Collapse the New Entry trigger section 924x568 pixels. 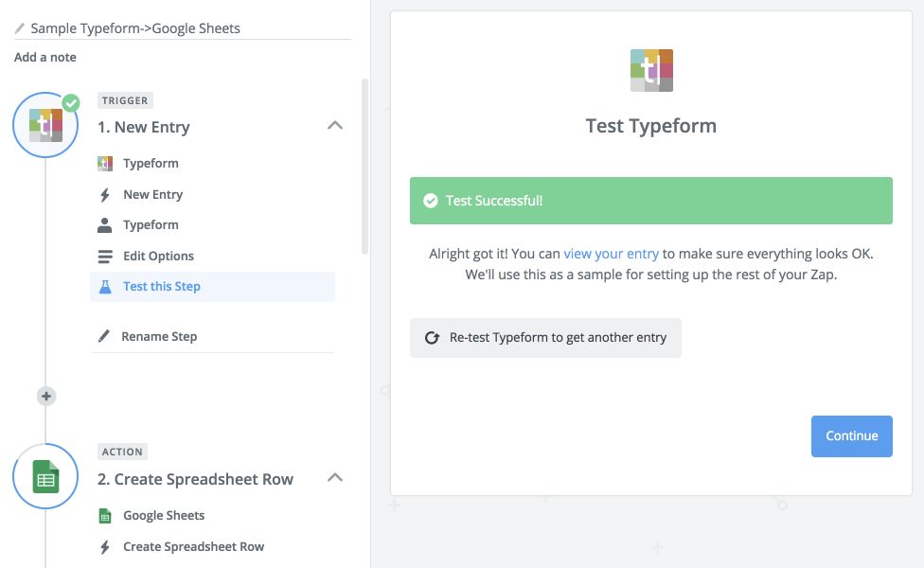point(334,126)
